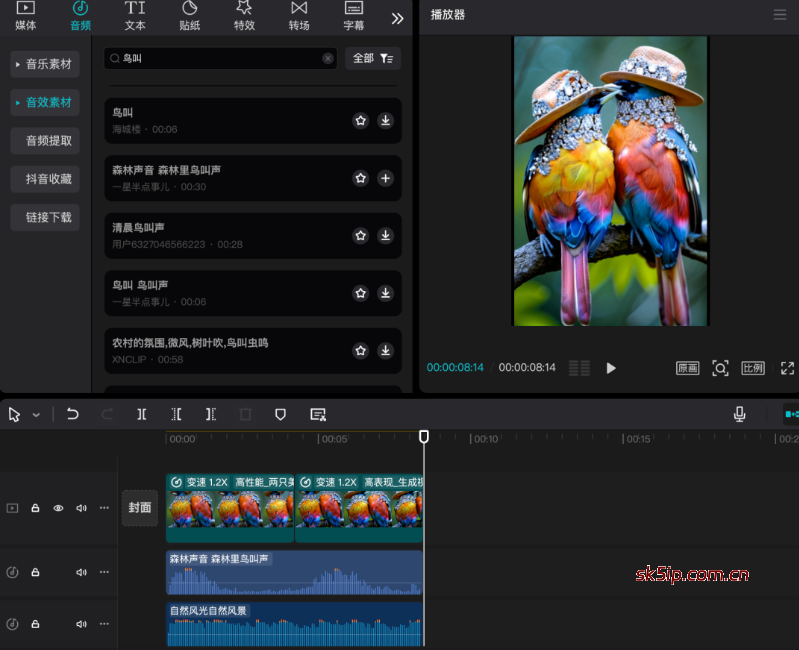Expand more top tabs with double chevron

[x=397, y=18]
